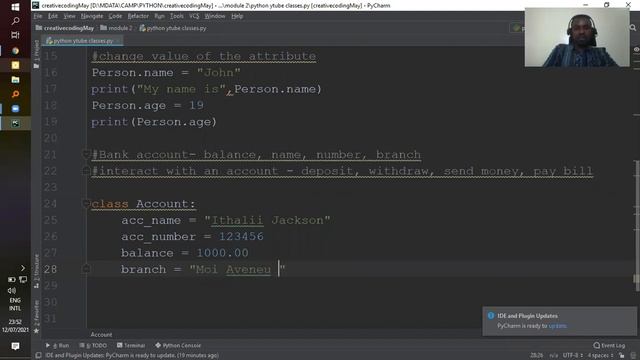Click the ENG INTL language indicator
Screen dimensions: 640x360
click(15, 304)
